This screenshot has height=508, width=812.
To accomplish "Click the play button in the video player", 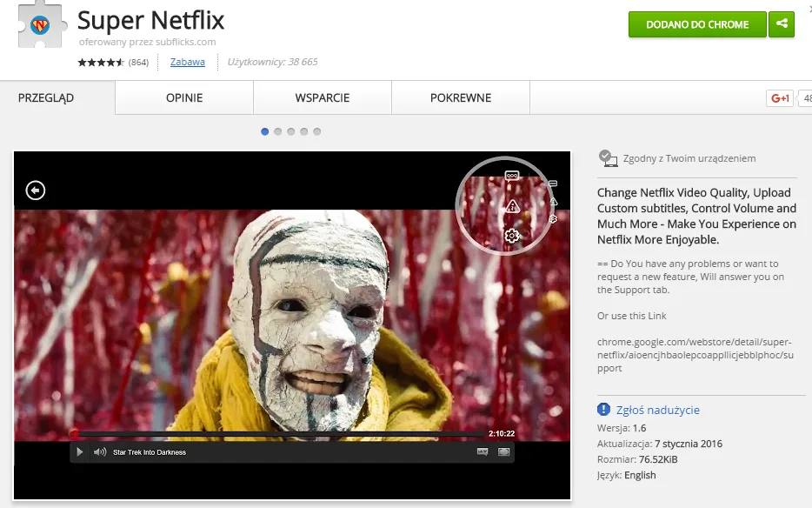I will coord(79,452).
